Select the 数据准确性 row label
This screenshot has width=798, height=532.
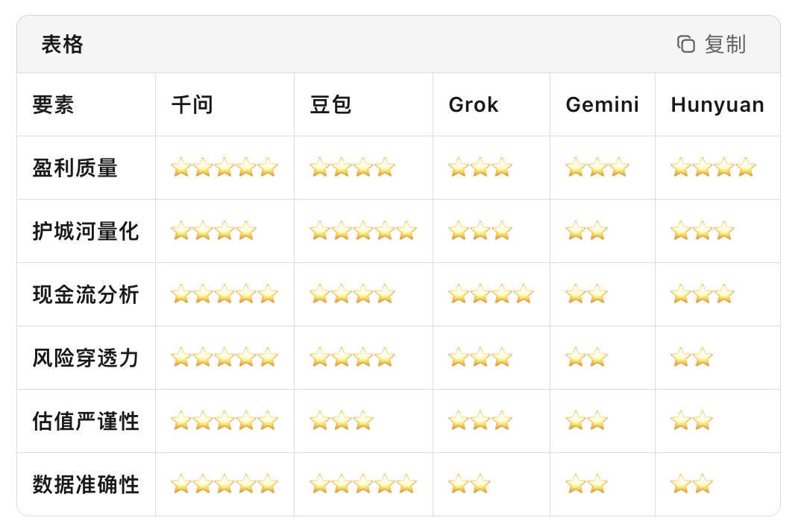click(86, 485)
